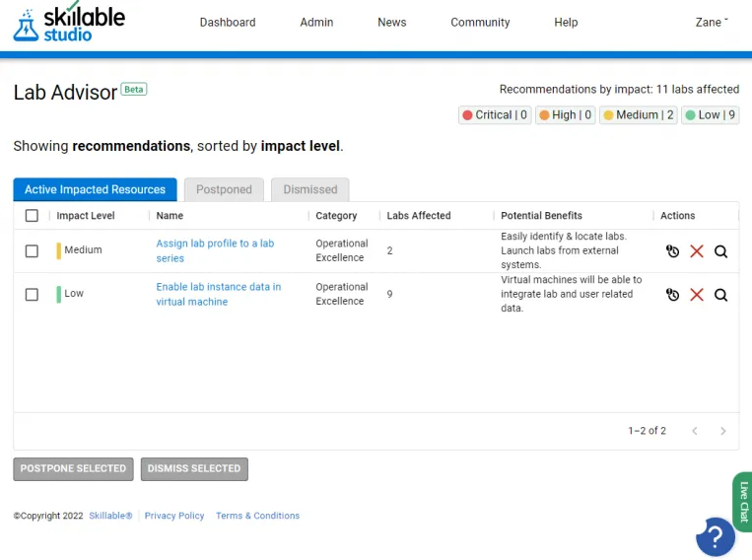Click 'Easily identify & locate labs' benefits text
This screenshot has height=560, width=752.
(x=564, y=236)
